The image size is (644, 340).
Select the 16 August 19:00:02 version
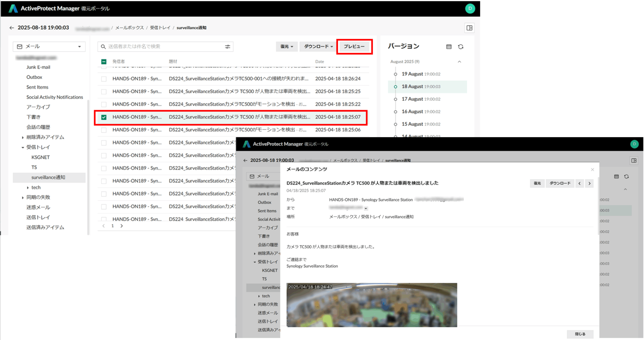coord(427,112)
